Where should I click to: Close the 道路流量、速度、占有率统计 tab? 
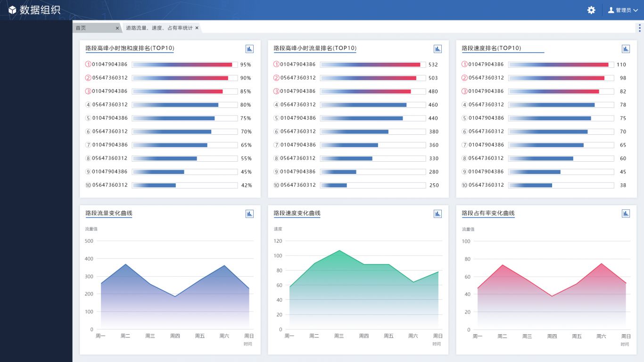tap(197, 28)
